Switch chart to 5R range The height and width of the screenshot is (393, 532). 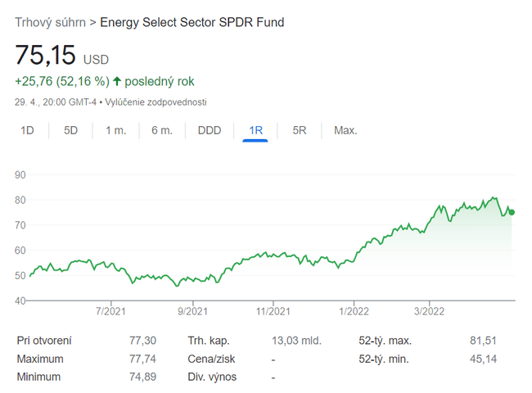[300, 130]
